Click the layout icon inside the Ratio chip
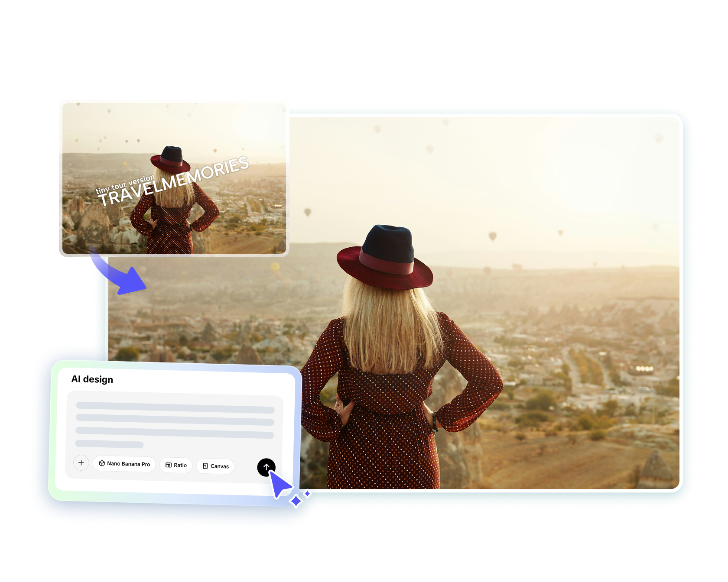 [x=169, y=465]
